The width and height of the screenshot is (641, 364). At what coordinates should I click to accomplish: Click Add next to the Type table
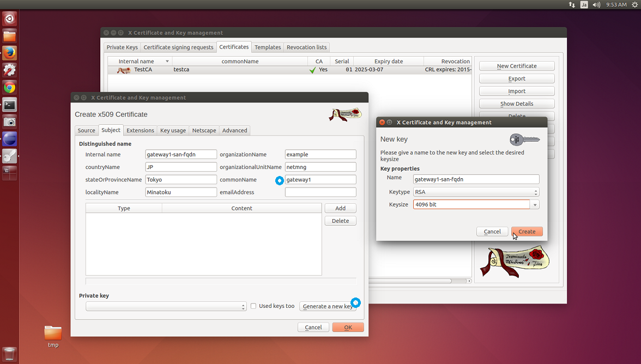pyautogui.click(x=340, y=208)
